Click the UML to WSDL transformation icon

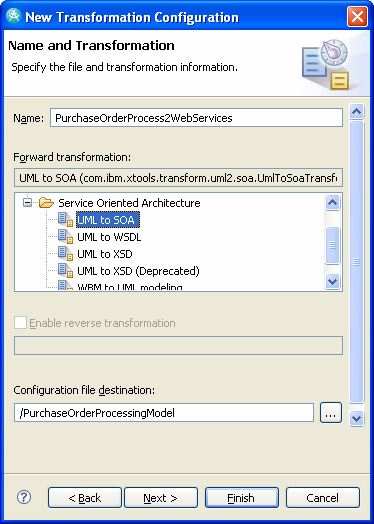(x=66, y=237)
